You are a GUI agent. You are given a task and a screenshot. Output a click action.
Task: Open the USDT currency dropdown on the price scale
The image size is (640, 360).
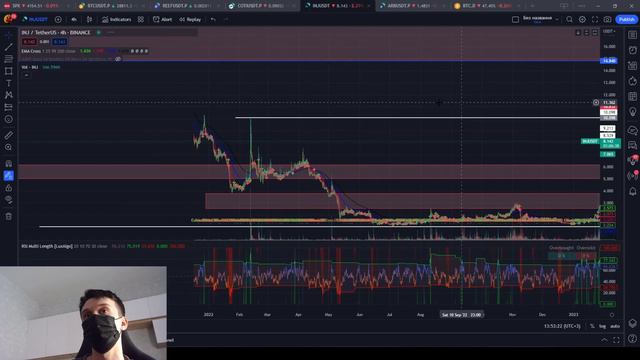coord(609,32)
